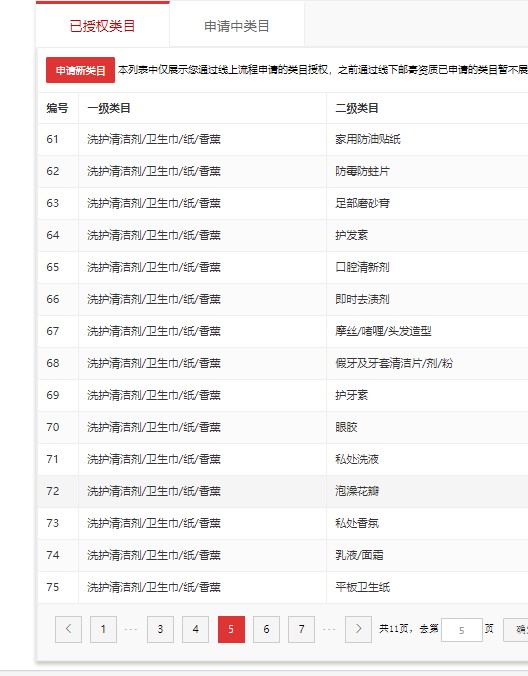Click the ellipsis between pages 1 and 3
The width and height of the screenshot is (528, 676).
point(131,629)
